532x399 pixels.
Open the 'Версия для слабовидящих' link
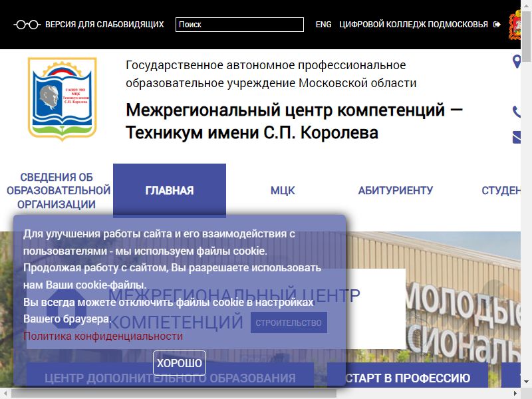[104, 25]
